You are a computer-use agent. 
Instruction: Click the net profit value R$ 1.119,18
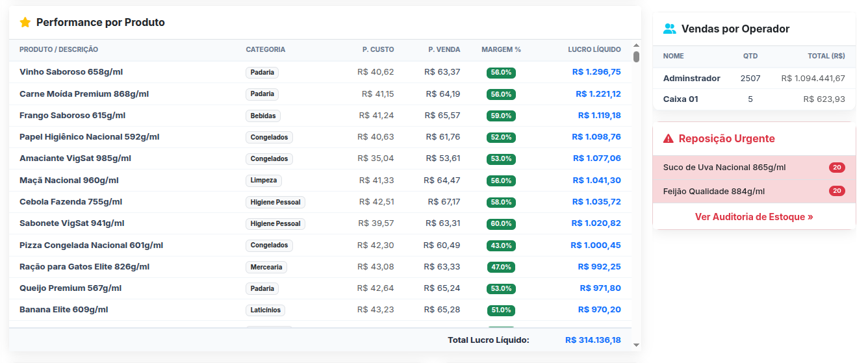tap(600, 115)
